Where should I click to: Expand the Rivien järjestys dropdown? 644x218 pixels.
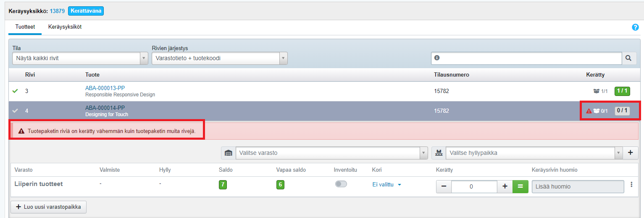point(219,58)
